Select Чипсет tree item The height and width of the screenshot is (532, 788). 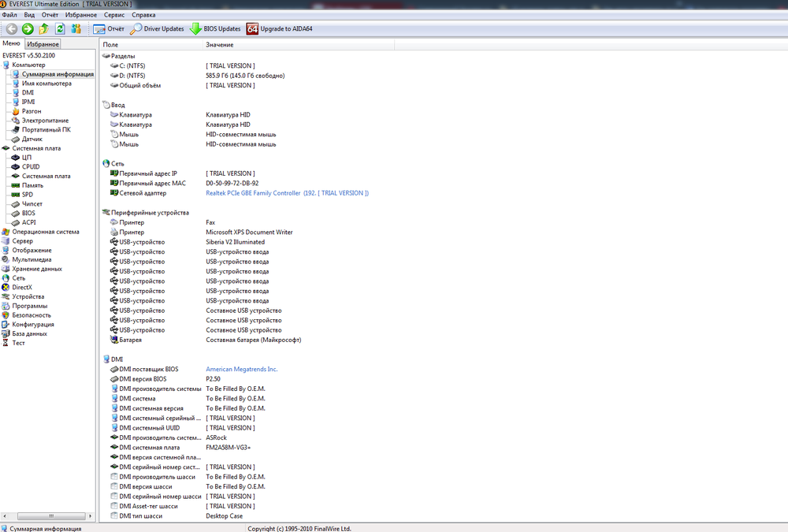click(32, 204)
